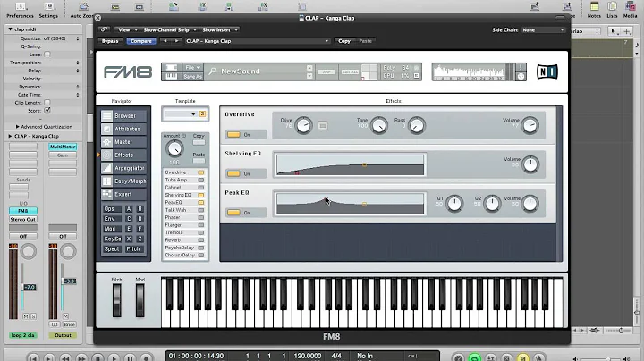The image size is (644, 361).
Task: Toggle the Peak EQ On switch
Action: (233, 213)
